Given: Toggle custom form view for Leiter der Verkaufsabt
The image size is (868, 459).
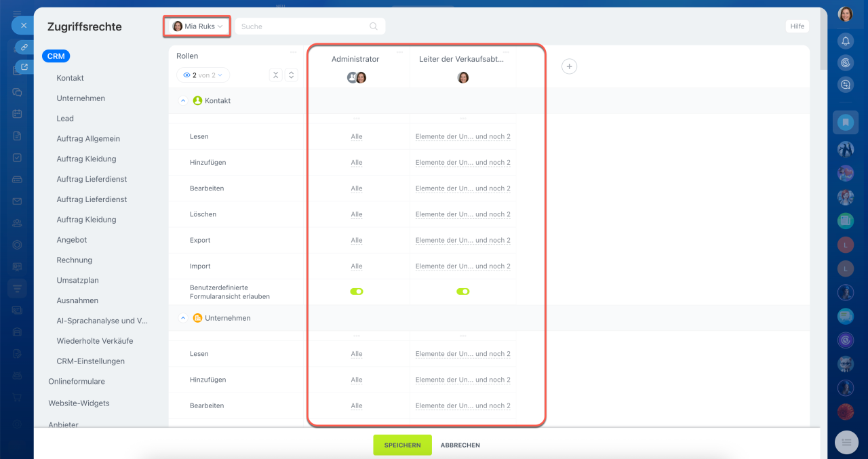Looking at the screenshot, I should coord(463,292).
